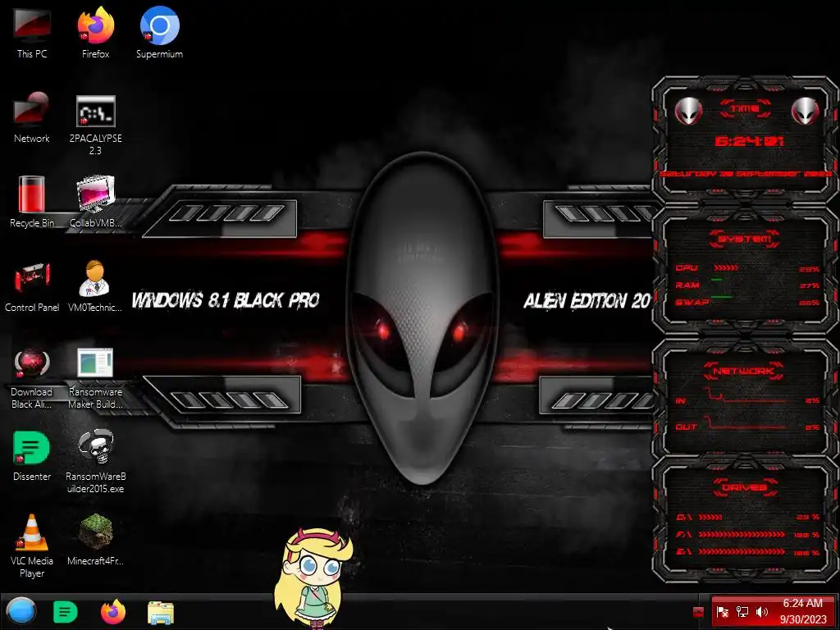Click the taskbar clock showing 6:24 AM
The image size is (840, 630).
tap(802, 611)
